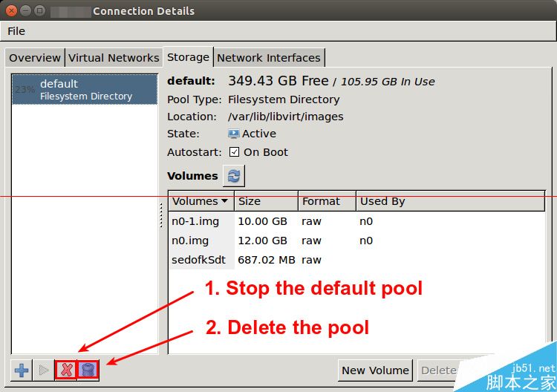Click the Delete Pool trash icon

pos(88,370)
